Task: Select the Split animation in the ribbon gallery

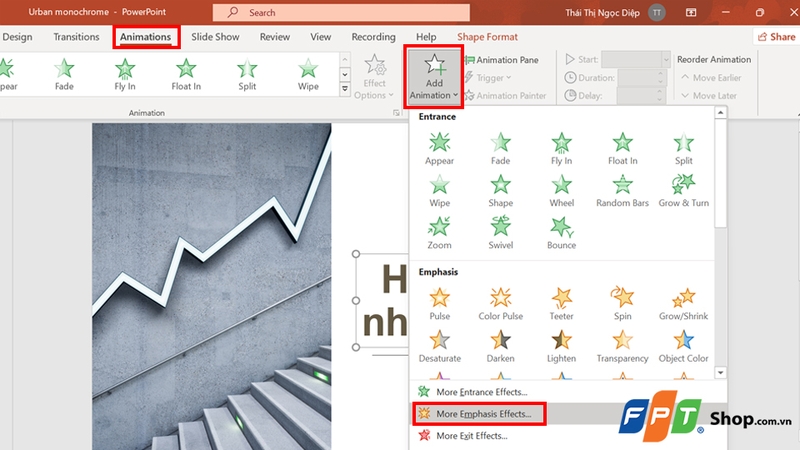Action: (247, 74)
